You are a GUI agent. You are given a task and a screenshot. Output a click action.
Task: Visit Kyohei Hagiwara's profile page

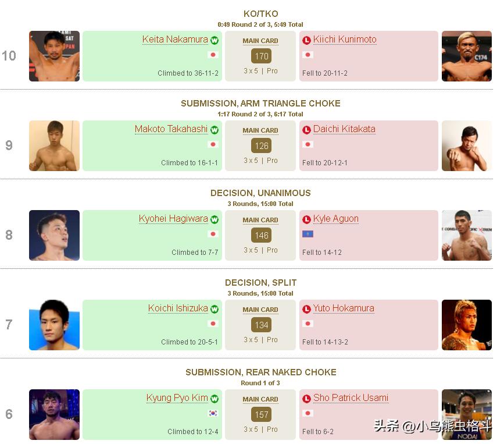pyautogui.click(x=173, y=219)
